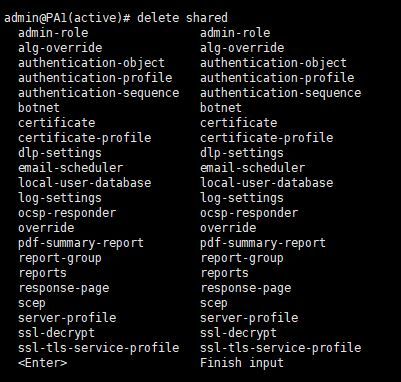Viewport: 401px width, 382px height.
Task: Select dlp-settings in left column
Action: tap(60, 153)
